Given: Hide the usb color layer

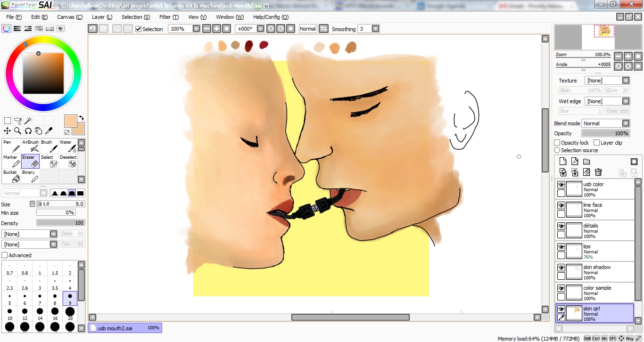Looking at the screenshot, I should 561,185.
